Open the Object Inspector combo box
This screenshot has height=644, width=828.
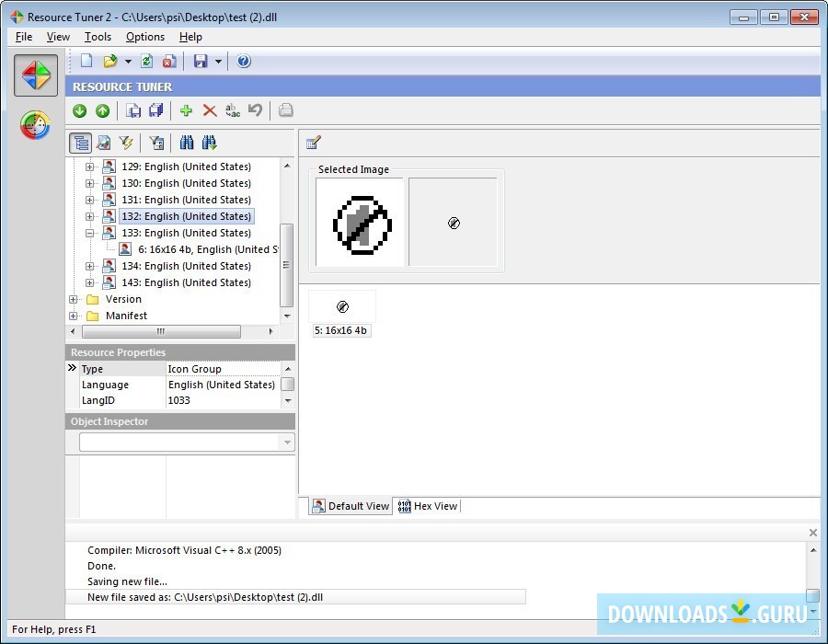[x=187, y=443]
